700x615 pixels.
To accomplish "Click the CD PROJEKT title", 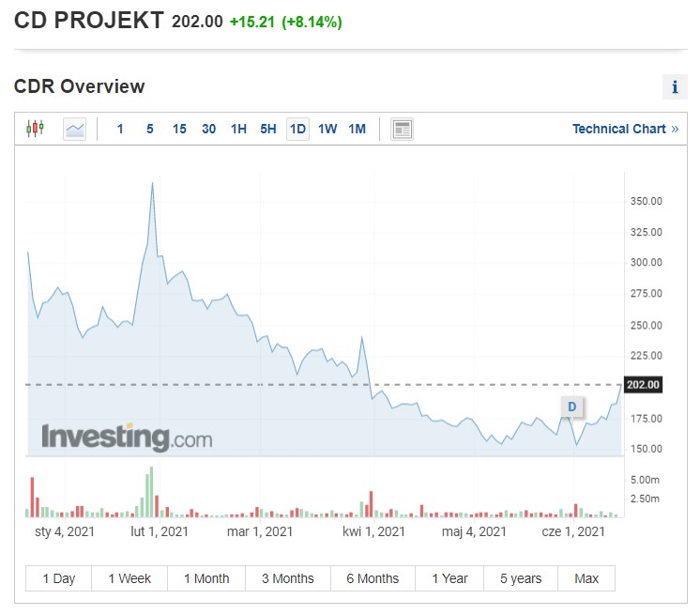I will click(x=89, y=21).
